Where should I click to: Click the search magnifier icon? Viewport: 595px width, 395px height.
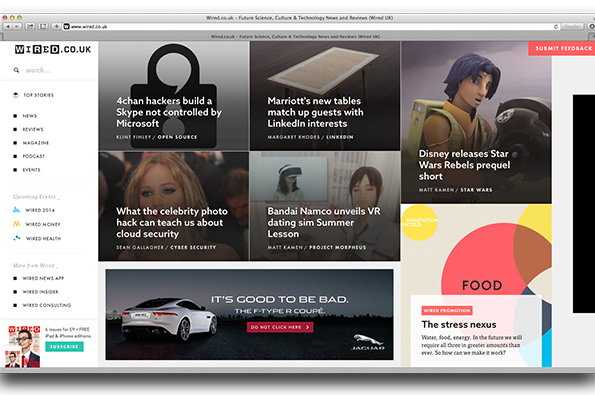click(16, 70)
